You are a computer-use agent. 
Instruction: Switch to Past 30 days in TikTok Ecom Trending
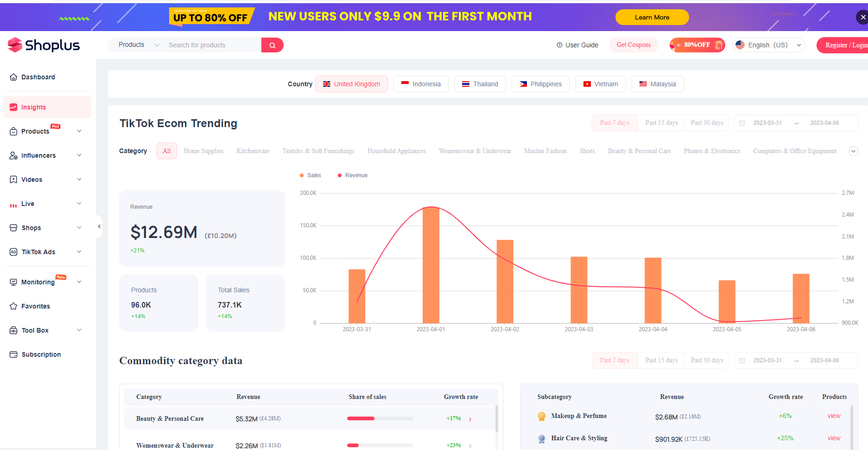(x=706, y=122)
